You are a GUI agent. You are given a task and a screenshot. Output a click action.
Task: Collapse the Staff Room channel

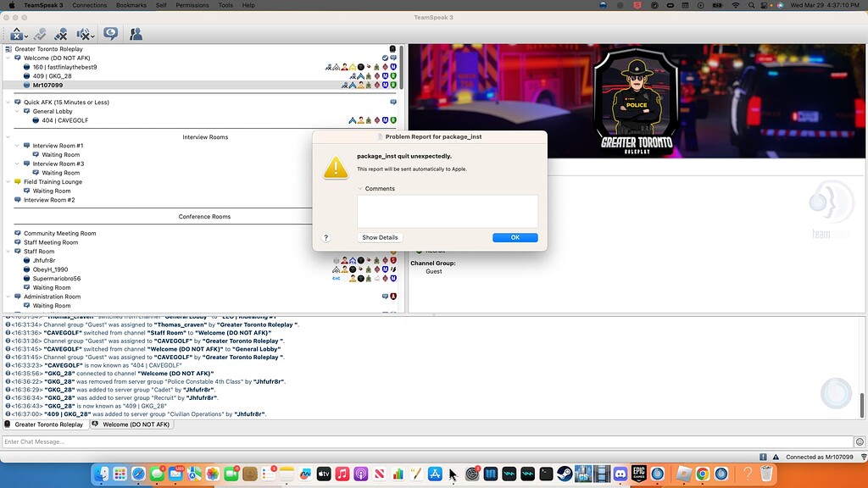(x=8, y=251)
